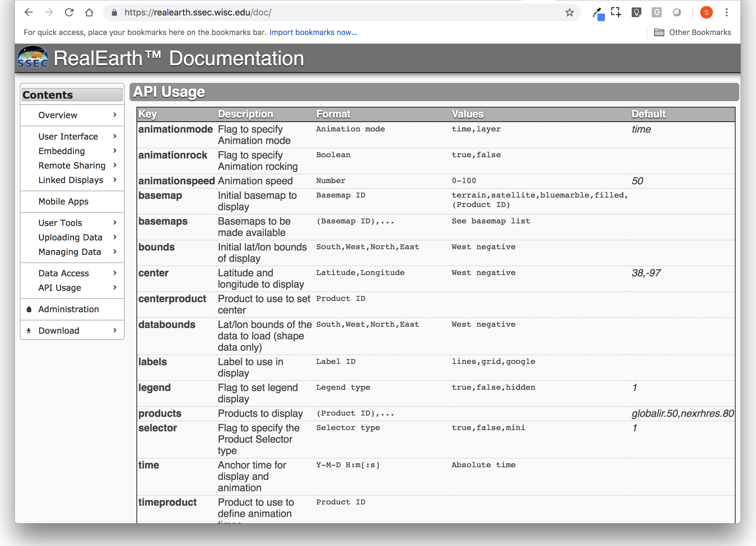
Task: Bookmark this page with the star icon
Action: click(x=569, y=13)
